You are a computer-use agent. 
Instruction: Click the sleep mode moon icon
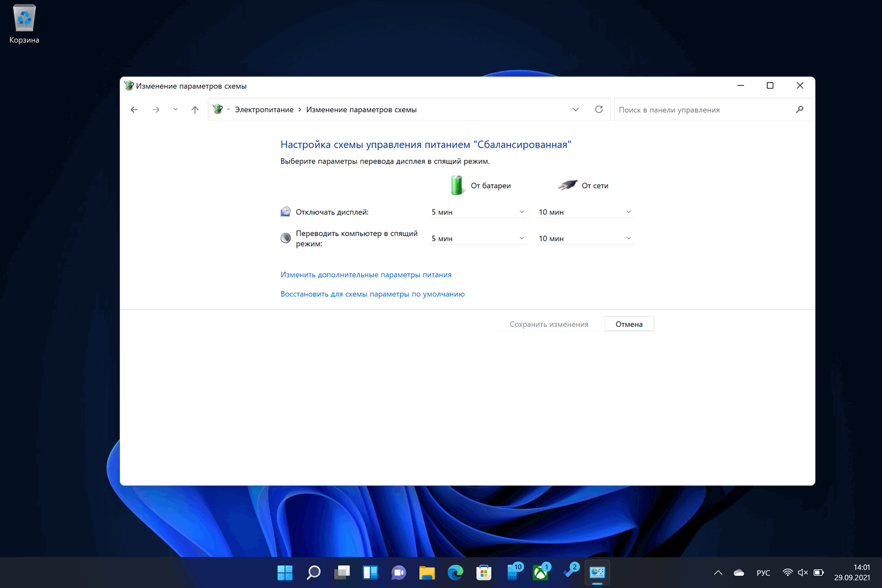[x=286, y=238]
